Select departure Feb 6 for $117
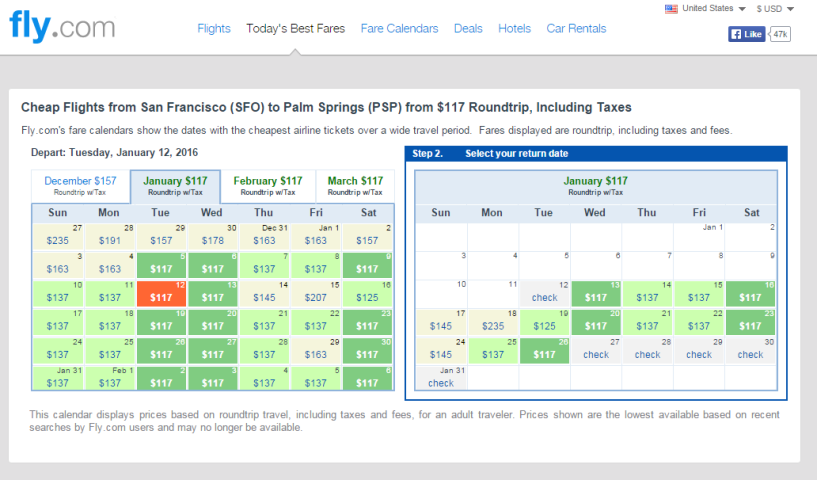 coord(367,378)
